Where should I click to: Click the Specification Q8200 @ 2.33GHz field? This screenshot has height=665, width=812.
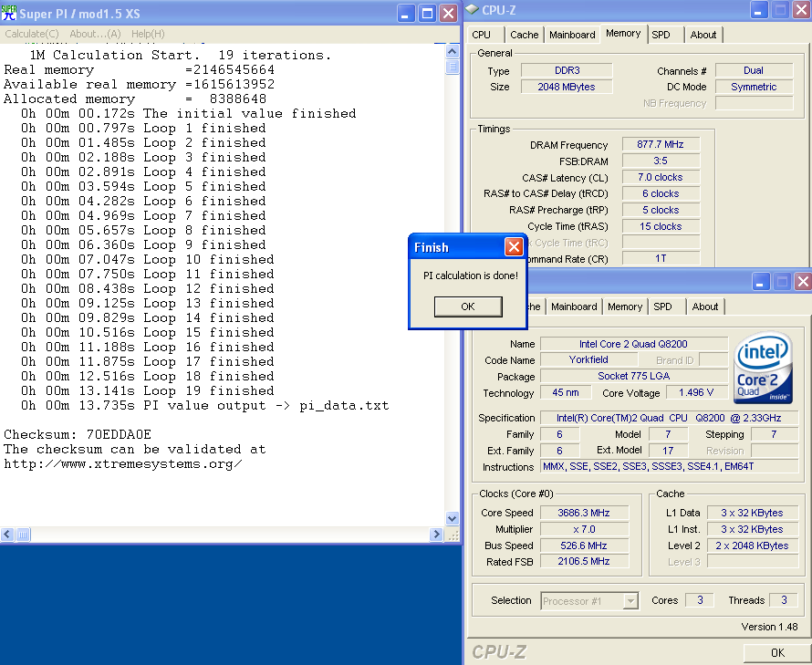point(669,418)
